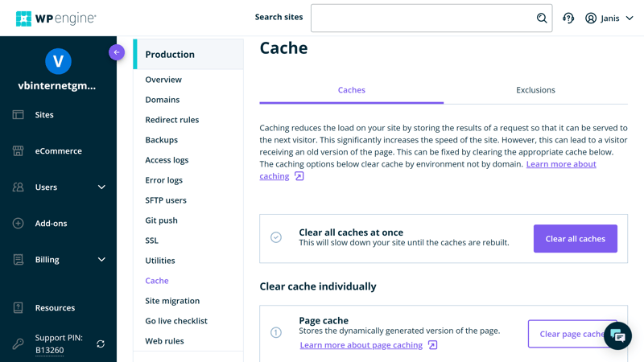Click the WP Engine logo
This screenshot has height=362, width=644.
point(56,19)
